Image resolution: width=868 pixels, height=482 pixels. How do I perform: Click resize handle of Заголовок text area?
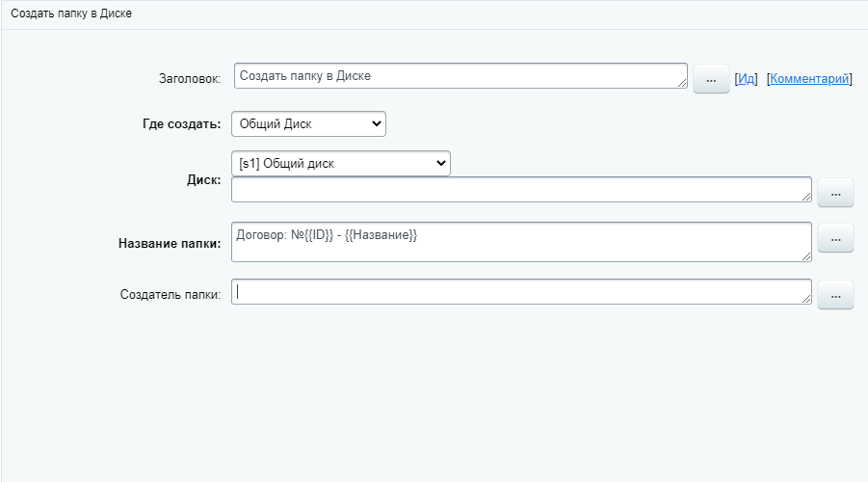click(683, 84)
